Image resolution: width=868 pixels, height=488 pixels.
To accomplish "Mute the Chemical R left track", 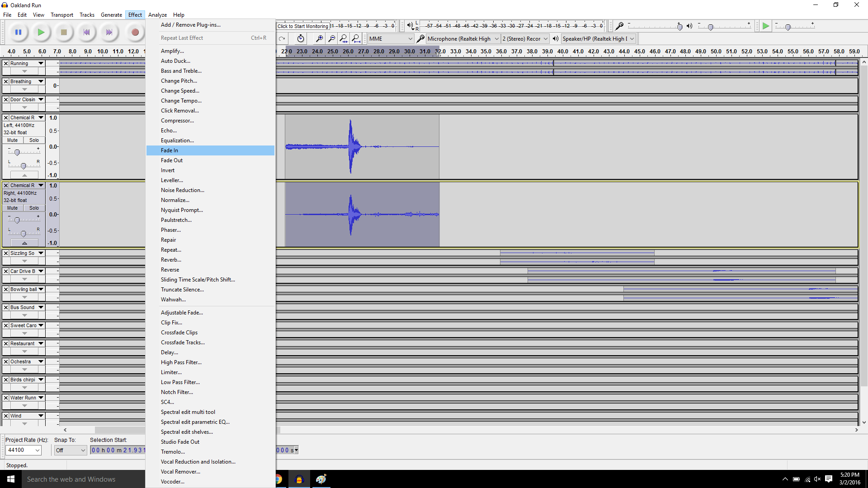I will pyautogui.click(x=13, y=141).
